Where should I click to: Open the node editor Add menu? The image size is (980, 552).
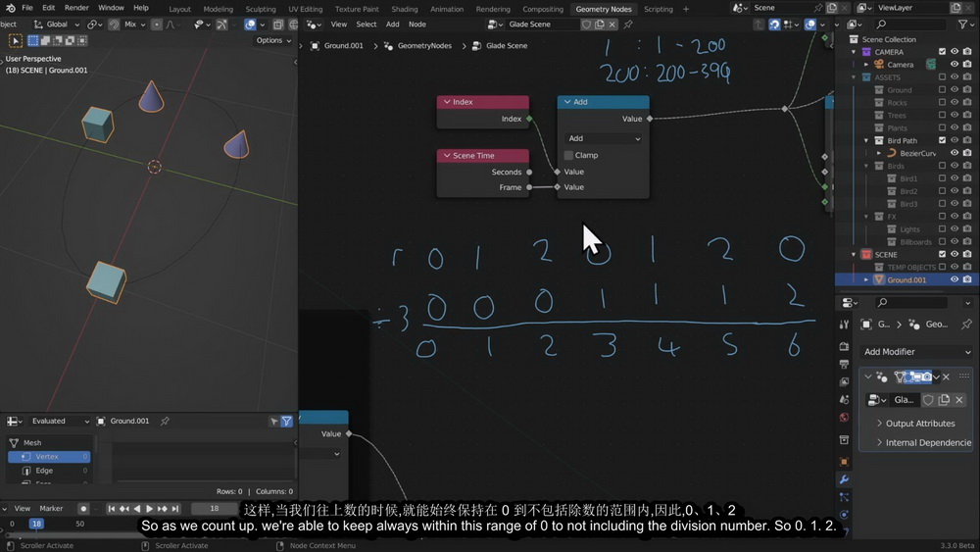pyautogui.click(x=393, y=25)
